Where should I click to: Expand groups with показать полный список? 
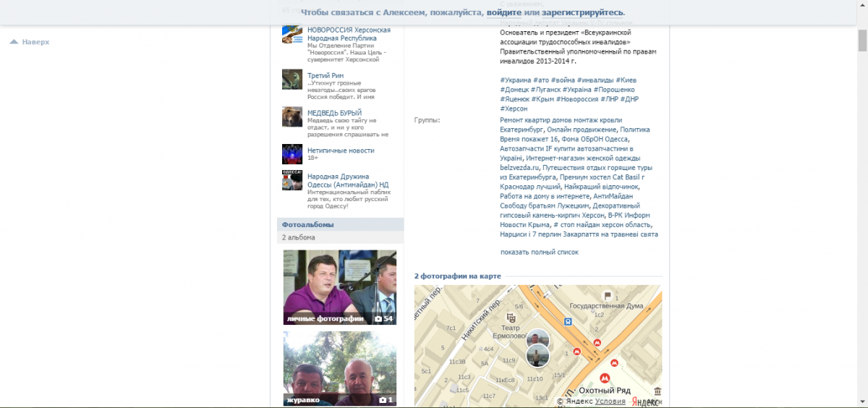pyautogui.click(x=540, y=252)
